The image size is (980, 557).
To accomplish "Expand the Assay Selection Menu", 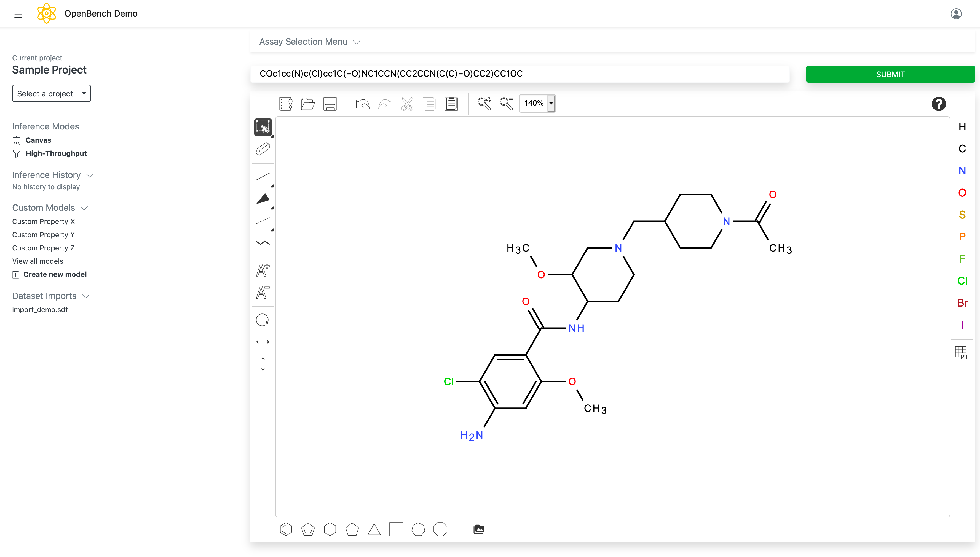I will [x=309, y=42].
